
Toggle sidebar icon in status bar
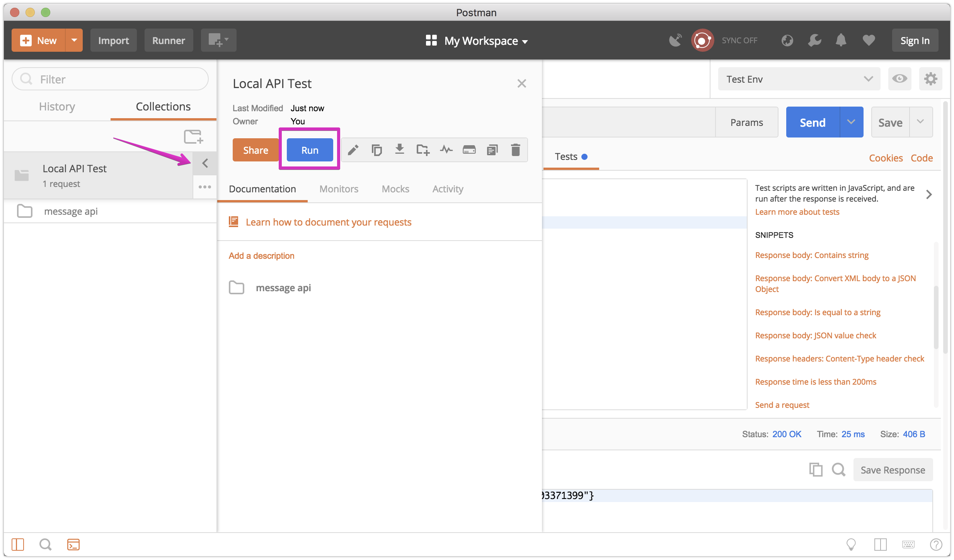[x=18, y=545]
